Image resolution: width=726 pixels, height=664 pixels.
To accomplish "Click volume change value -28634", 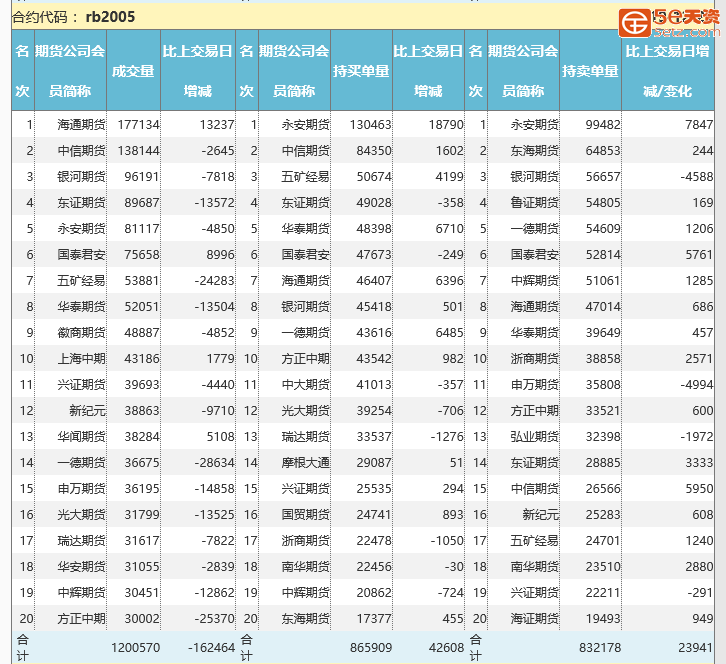I will point(214,462).
